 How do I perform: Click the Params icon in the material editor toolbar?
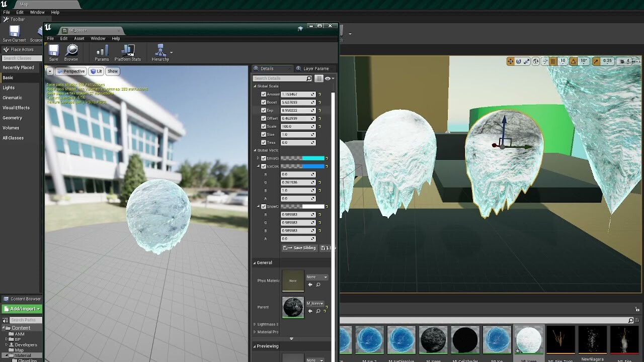click(x=102, y=52)
